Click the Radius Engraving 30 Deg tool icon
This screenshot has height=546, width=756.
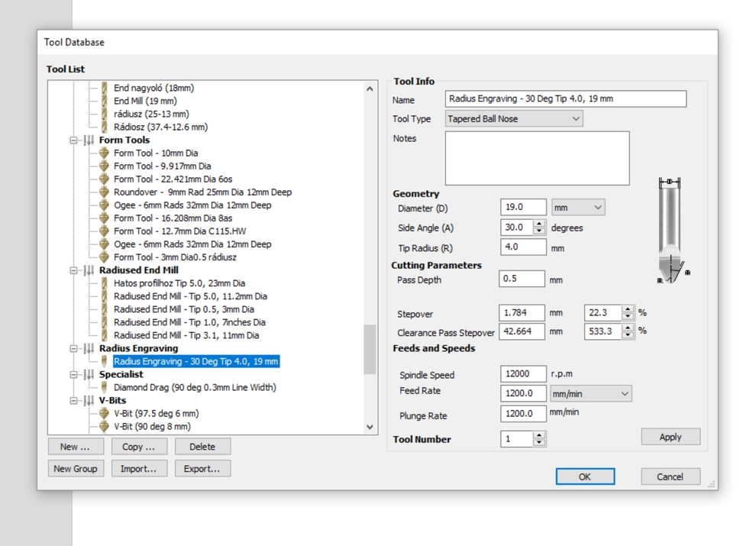[105, 361]
